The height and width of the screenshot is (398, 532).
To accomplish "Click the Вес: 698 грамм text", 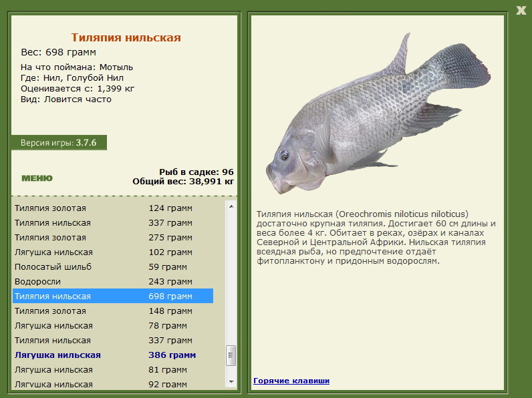I will (58, 52).
